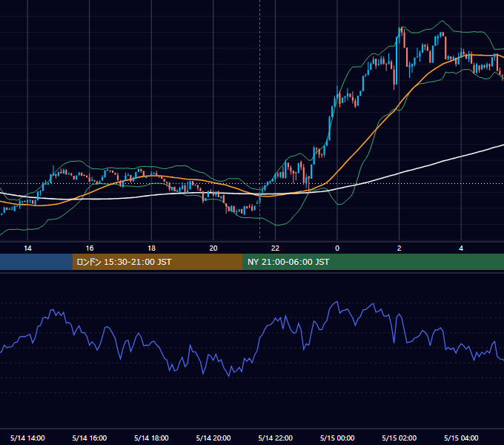Click the "2" hour label on price chart axis
Image resolution: width=504 pixels, height=445 pixels.
pos(399,248)
